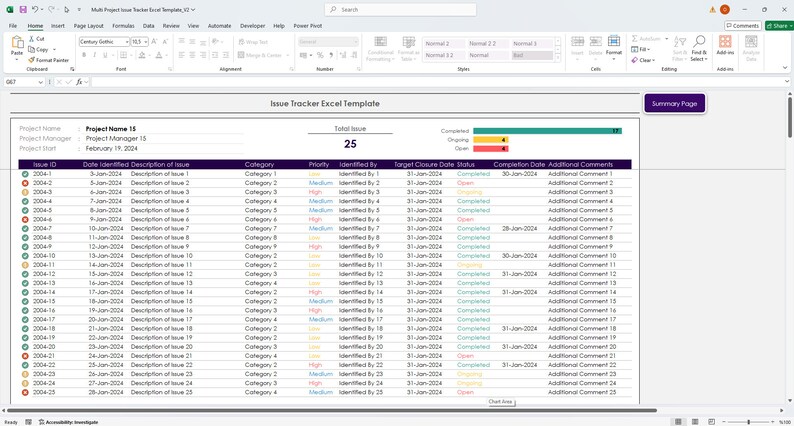Click the Insert Function fx icon
The height and width of the screenshot is (426, 794).
point(80,82)
